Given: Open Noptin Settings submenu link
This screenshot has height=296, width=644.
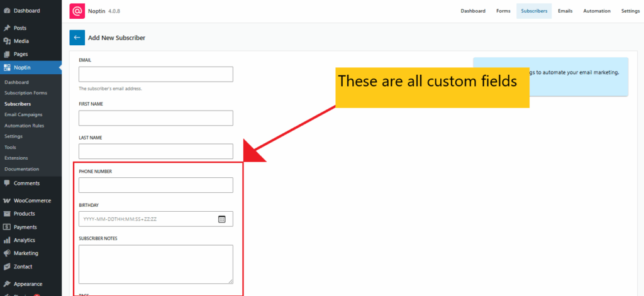Looking at the screenshot, I should coord(14,136).
